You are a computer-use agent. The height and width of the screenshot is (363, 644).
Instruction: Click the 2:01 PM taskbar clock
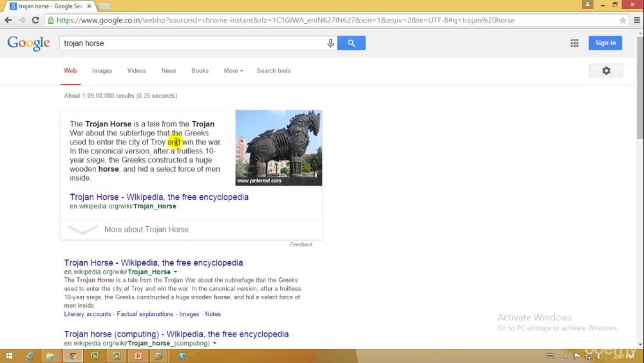click(624, 356)
